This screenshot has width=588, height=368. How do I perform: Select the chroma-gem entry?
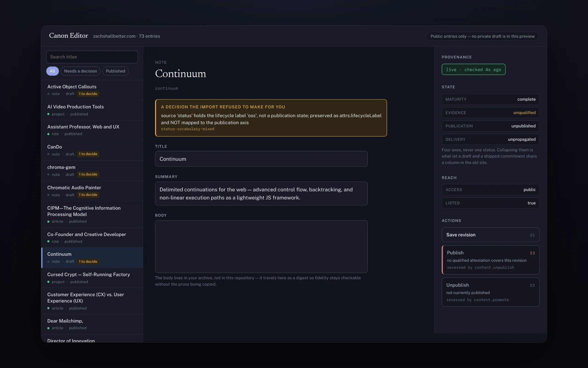pyautogui.click(x=92, y=171)
